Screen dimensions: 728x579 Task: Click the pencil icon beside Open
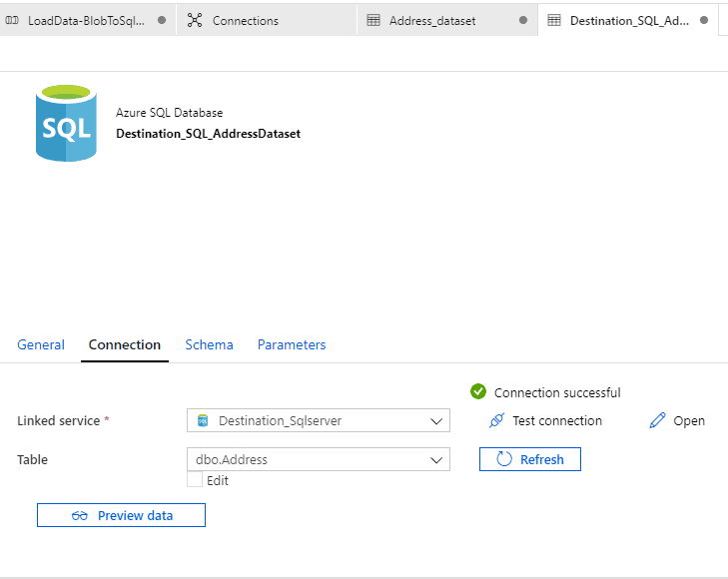pos(657,420)
